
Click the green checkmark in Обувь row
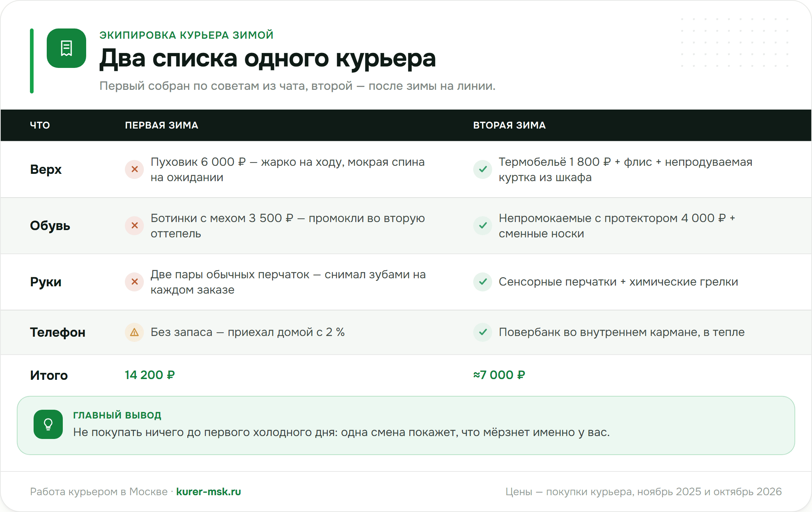(x=483, y=226)
